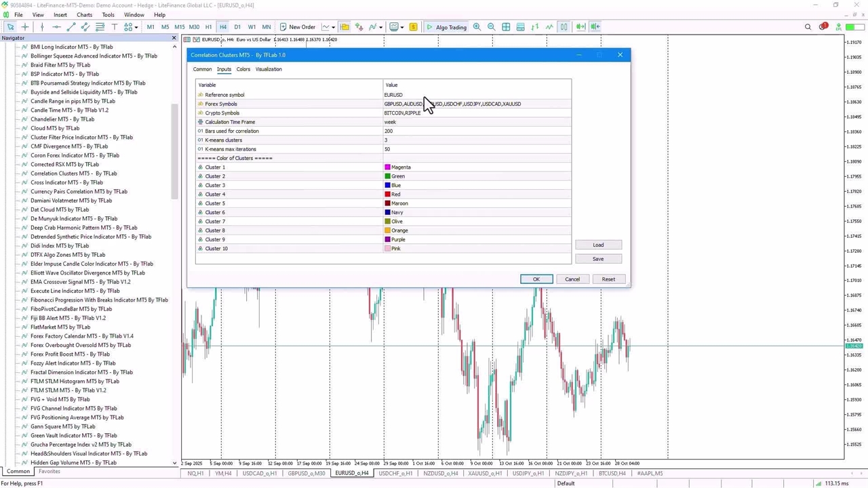Toggle the Algo Trading button
This screenshot has width=868, height=488.
446,27
